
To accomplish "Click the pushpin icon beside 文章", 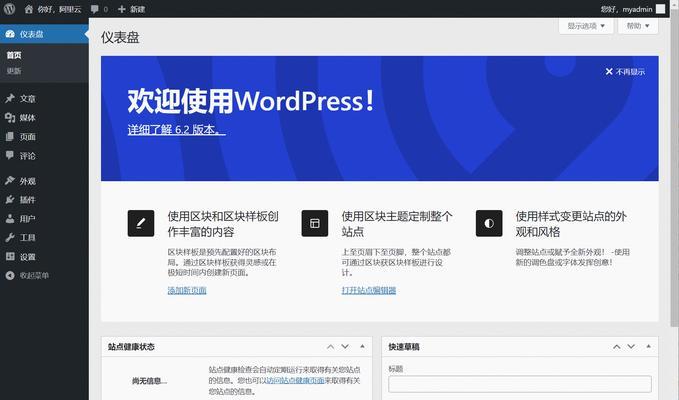I will pos(10,98).
